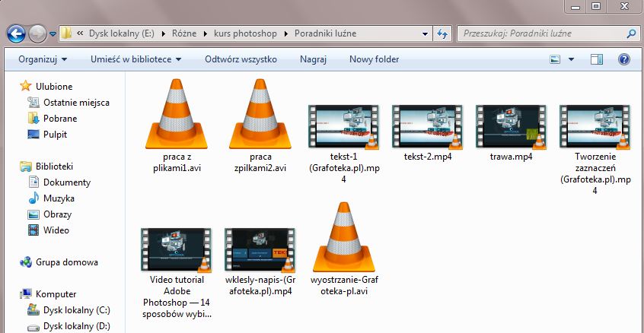Open Dysk lokalny (D:) in navigation pane

pos(77,327)
